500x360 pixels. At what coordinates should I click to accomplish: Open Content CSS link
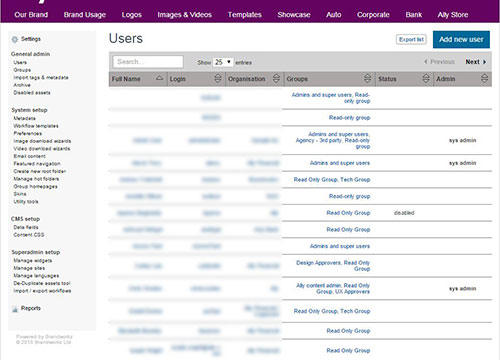pos(29,235)
